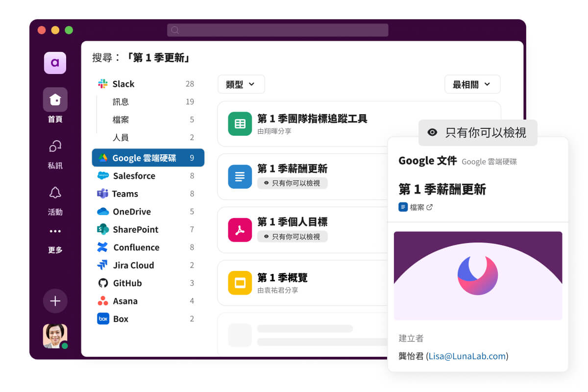Image resolution: width=588 pixels, height=392 pixels.
Task: Click the yellow slides icon for 第 1 季概覽
Action: [x=240, y=283]
